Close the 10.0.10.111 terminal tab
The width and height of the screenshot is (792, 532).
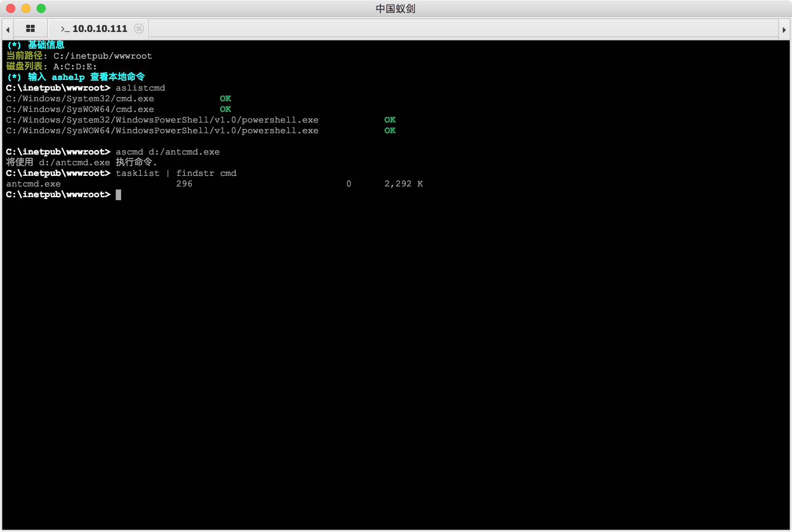point(139,29)
